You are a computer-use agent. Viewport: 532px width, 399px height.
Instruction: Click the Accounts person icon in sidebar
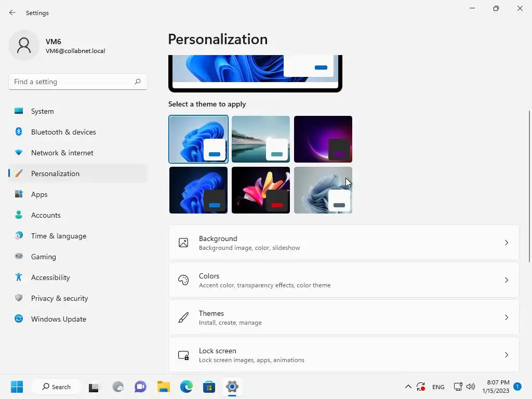coord(19,215)
